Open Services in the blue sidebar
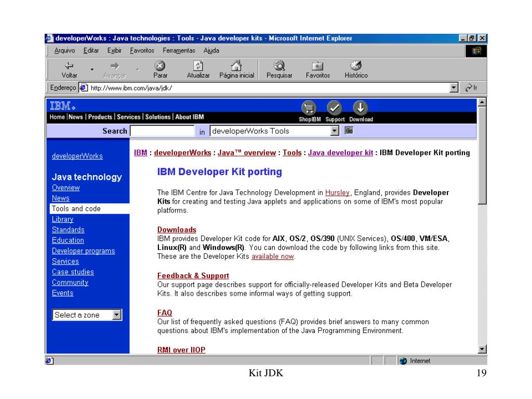The image size is (532, 399). click(65, 261)
